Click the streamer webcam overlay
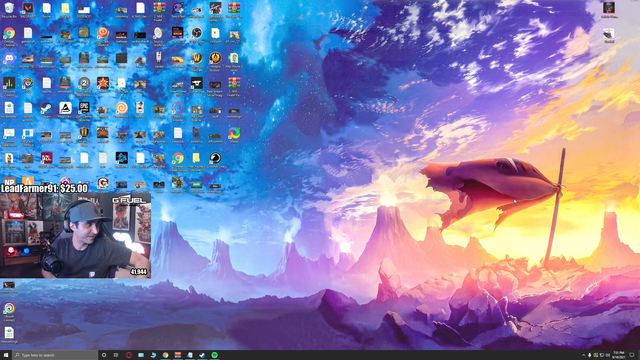Screen dimensions: 640x360 pos(76,236)
